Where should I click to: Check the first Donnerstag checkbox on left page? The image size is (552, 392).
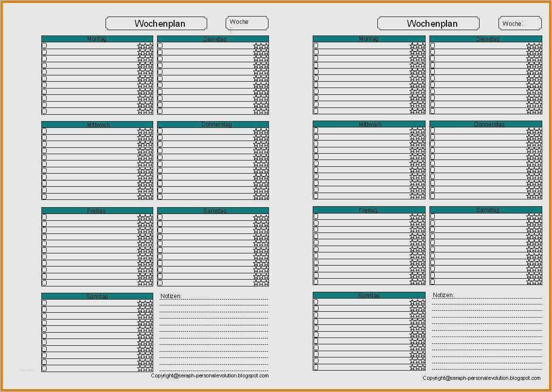(160, 131)
